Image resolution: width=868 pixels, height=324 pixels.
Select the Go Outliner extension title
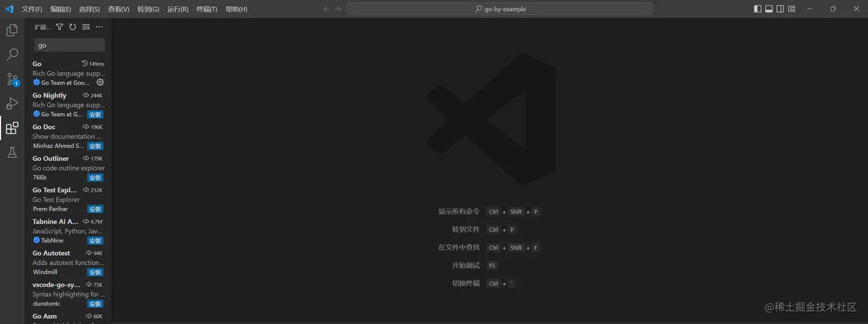pos(51,159)
